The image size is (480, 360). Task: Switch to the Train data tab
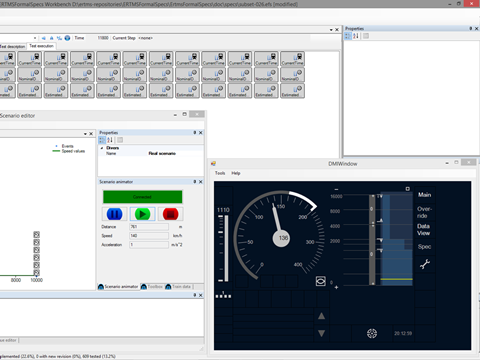178,287
